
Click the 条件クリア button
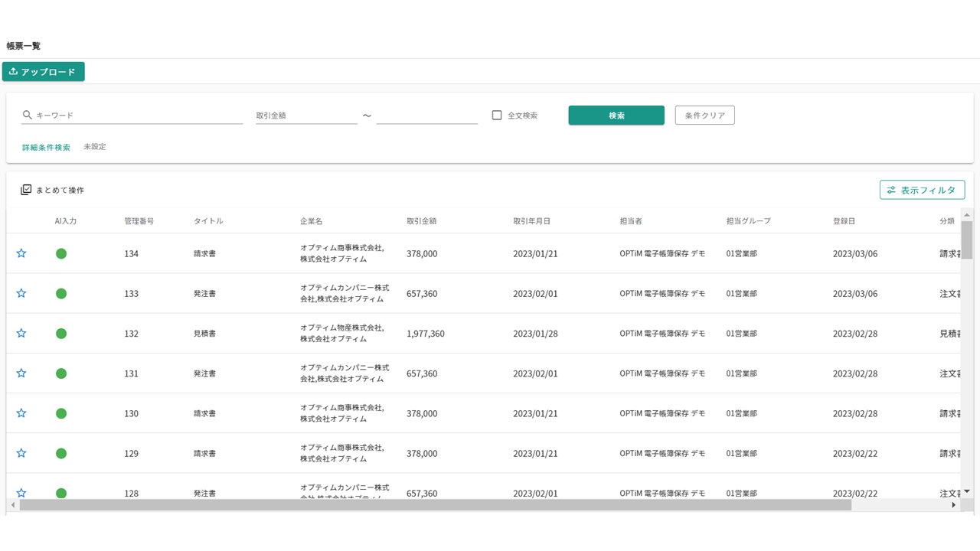coord(704,116)
